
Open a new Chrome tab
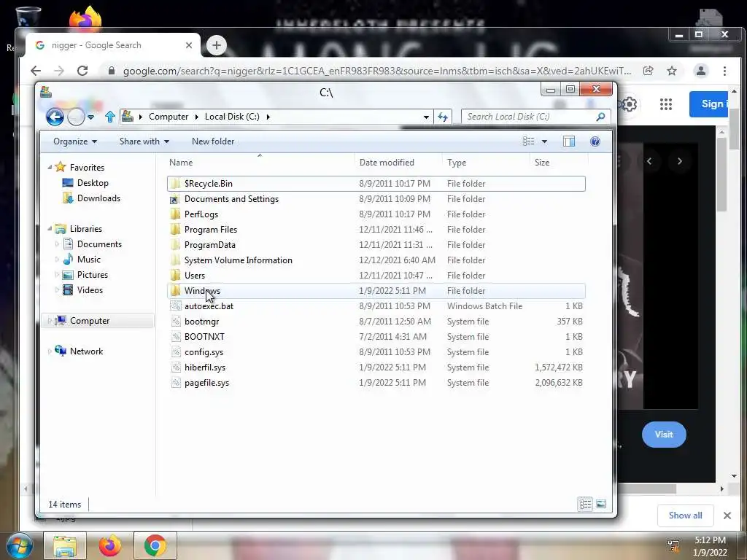216,45
